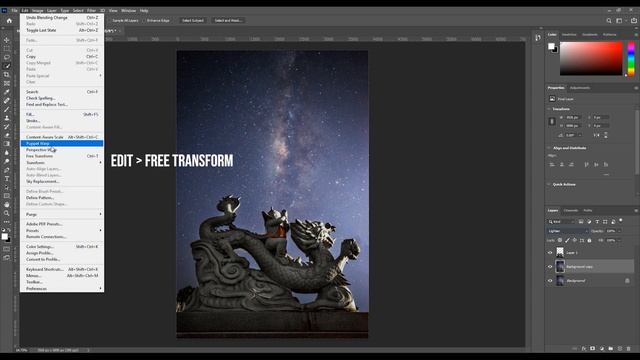The image size is (640, 360).
Task: Switch to the Adjustments tab
Action: [x=580, y=88]
